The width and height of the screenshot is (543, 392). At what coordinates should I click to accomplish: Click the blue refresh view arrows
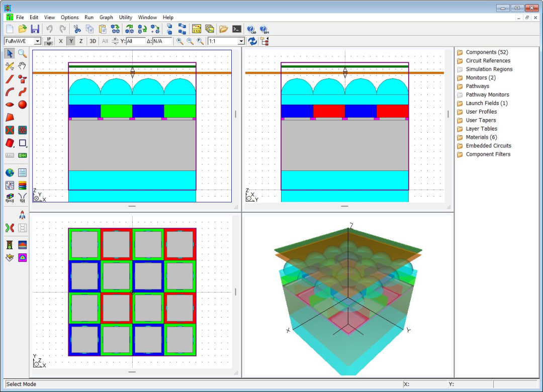252,41
